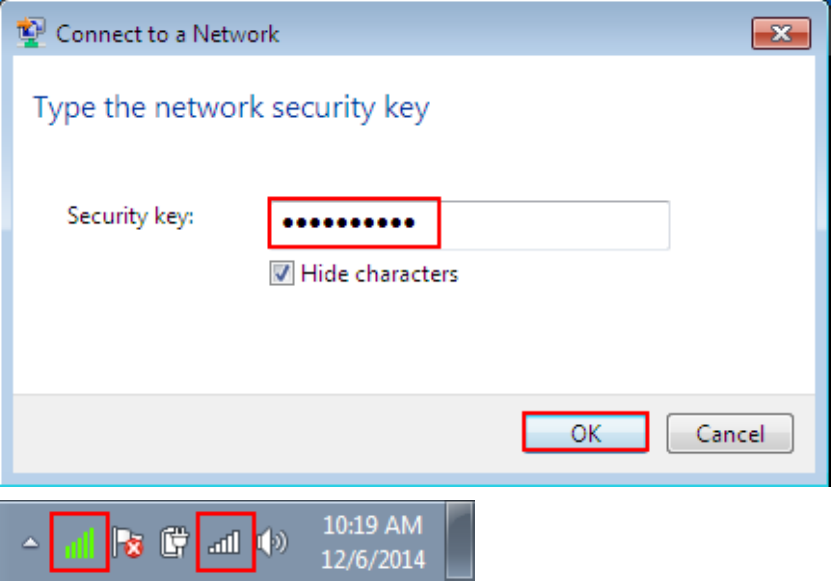The width and height of the screenshot is (831, 581).
Task: Click the Connect to a Network title text
Action: click(167, 34)
